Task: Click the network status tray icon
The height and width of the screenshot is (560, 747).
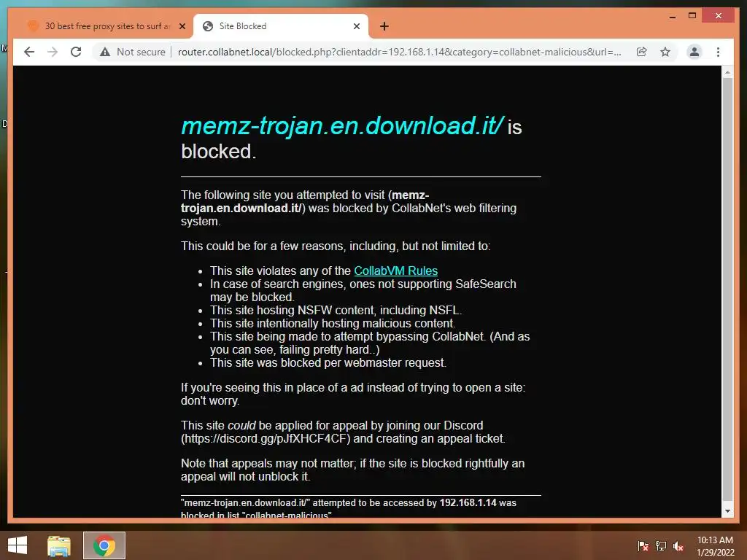Action: (x=661, y=546)
